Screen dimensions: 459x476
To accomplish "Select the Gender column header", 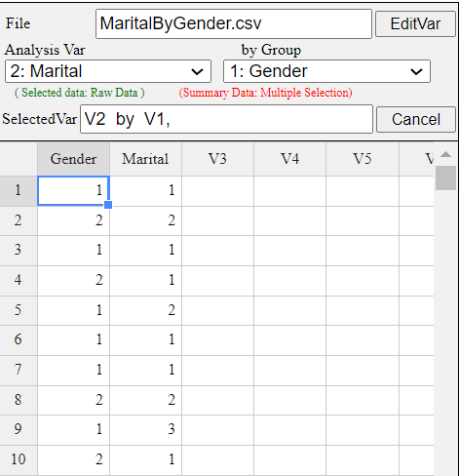I will (x=73, y=159).
